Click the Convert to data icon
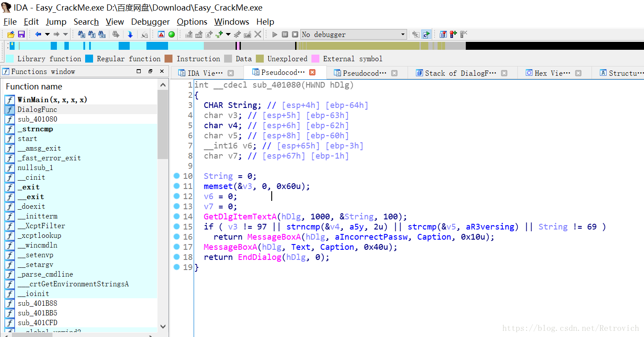This screenshot has width=644, height=337. pyautogui.click(x=199, y=34)
